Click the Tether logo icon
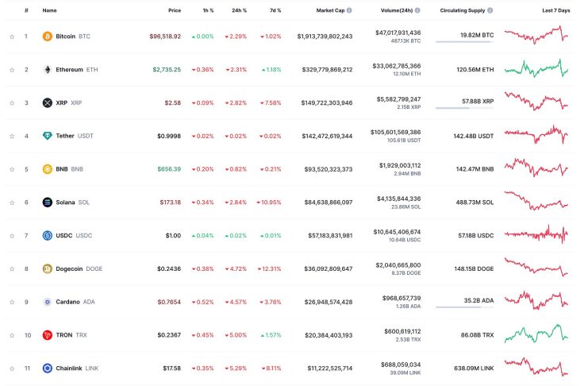The image size is (588, 386). pyautogui.click(x=48, y=136)
